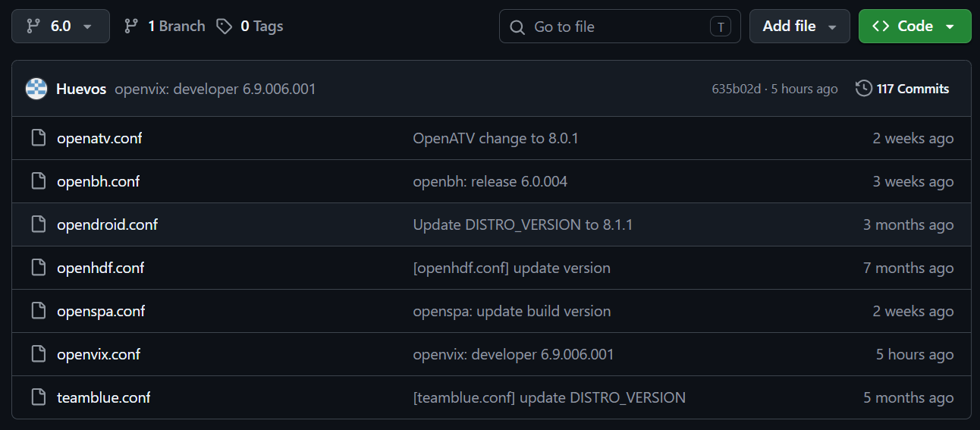Open commit 'openspa: update build version'
This screenshot has height=430, width=980.
(x=512, y=311)
